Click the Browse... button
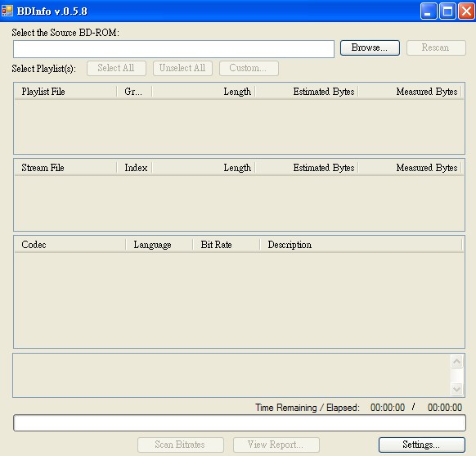Screen dimensions: 476x456 [x=370, y=47]
